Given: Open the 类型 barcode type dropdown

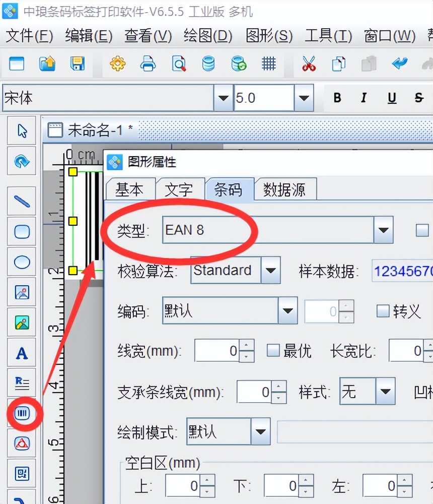Looking at the screenshot, I should click(x=384, y=230).
